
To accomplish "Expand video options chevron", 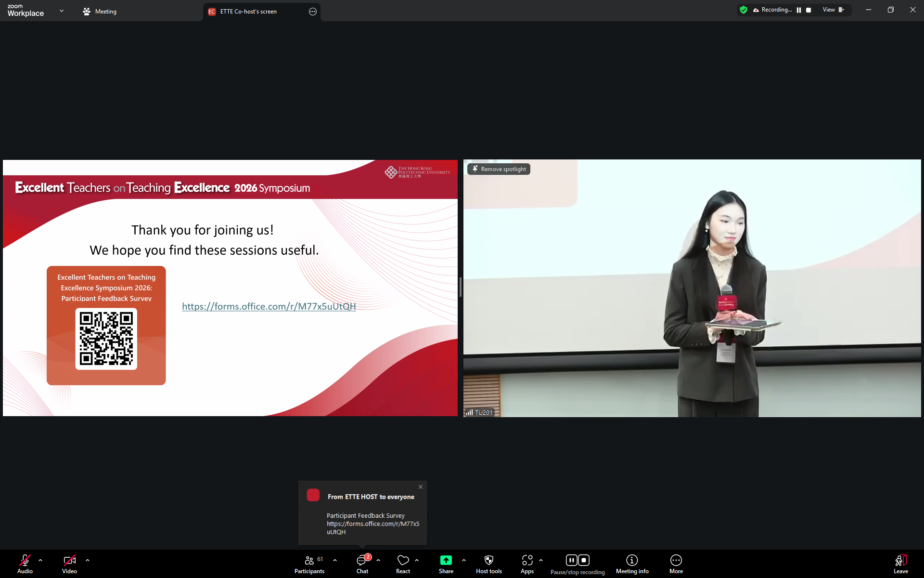I will click(x=88, y=560).
